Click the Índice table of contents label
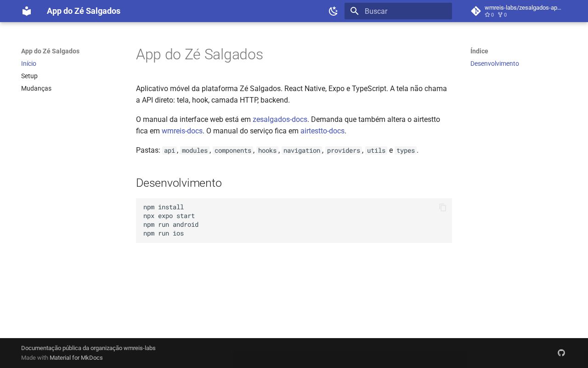 (479, 51)
